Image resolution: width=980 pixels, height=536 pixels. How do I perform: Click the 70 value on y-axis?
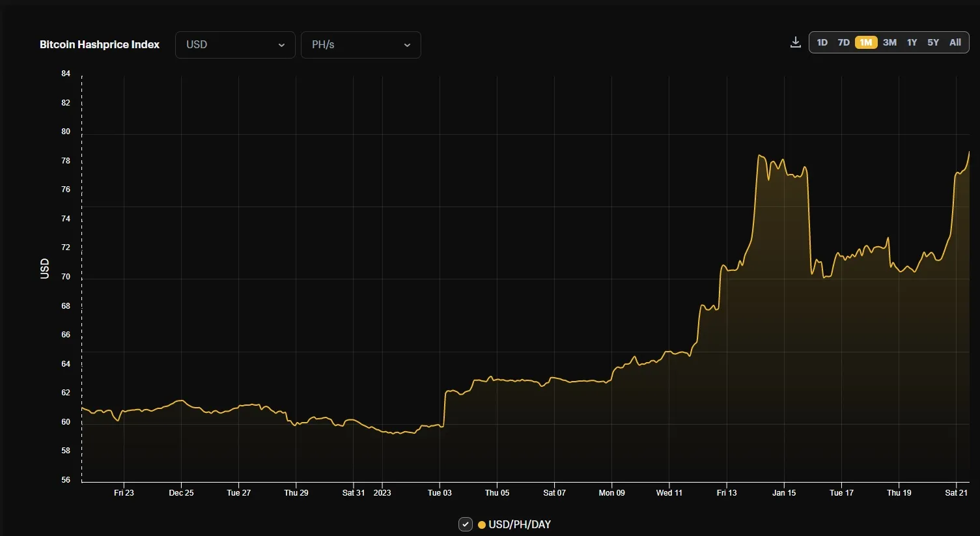pos(66,277)
